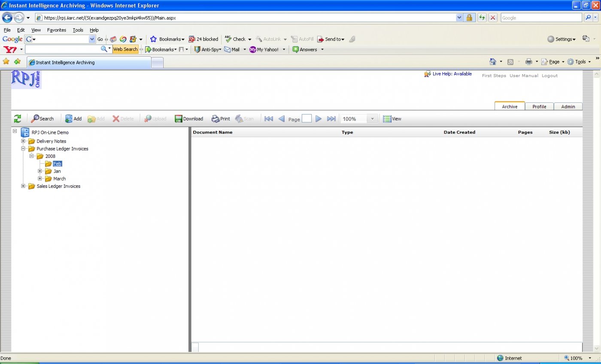Jump to the last page arrow
The height and width of the screenshot is (364, 601).
point(331,119)
